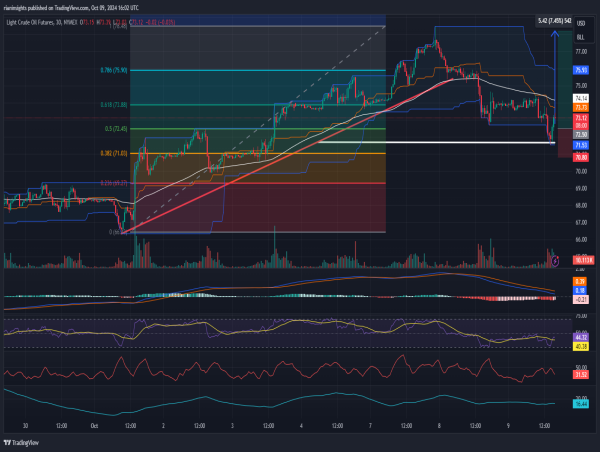Click the blue 71.53 price label

(581, 145)
